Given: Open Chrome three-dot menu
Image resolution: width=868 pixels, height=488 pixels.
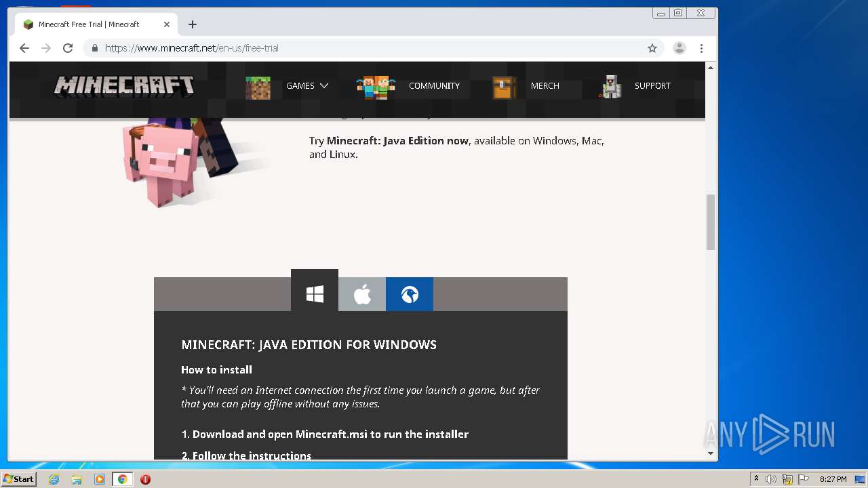Looking at the screenshot, I should point(701,48).
